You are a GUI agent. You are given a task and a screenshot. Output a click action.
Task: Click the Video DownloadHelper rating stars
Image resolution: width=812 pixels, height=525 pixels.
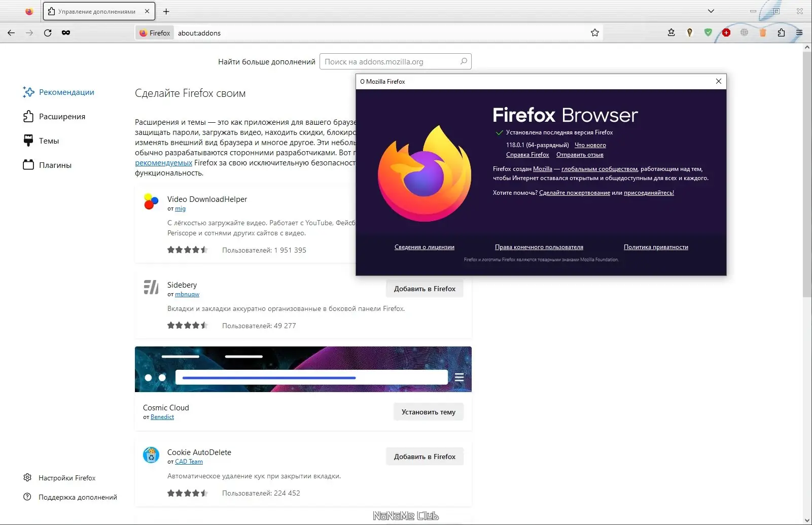188,250
